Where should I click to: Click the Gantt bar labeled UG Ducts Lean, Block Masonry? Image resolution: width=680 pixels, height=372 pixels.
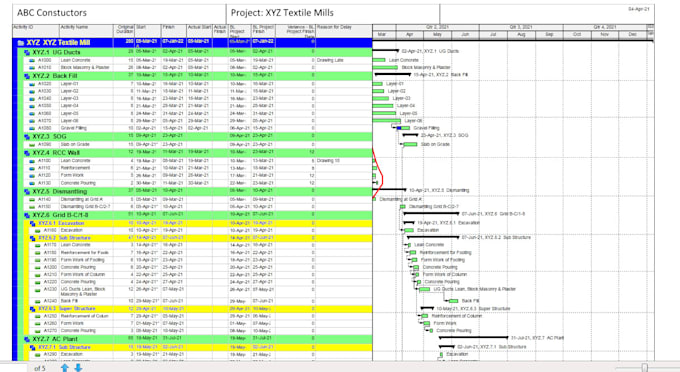pos(425,289)
